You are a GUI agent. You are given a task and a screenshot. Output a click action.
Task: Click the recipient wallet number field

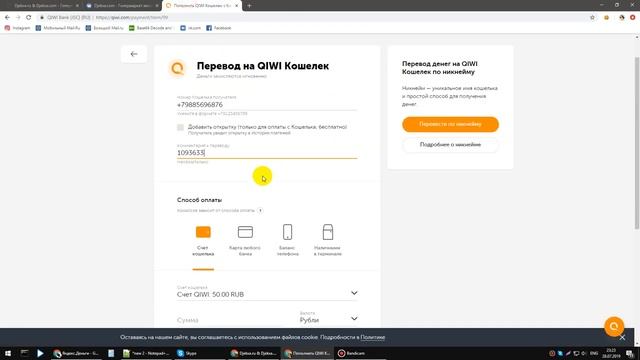(267, 105)
